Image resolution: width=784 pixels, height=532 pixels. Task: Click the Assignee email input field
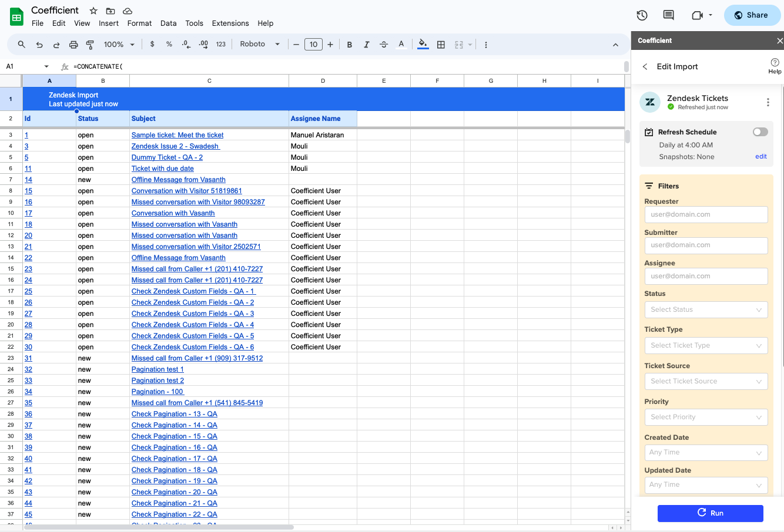(706, 276)
